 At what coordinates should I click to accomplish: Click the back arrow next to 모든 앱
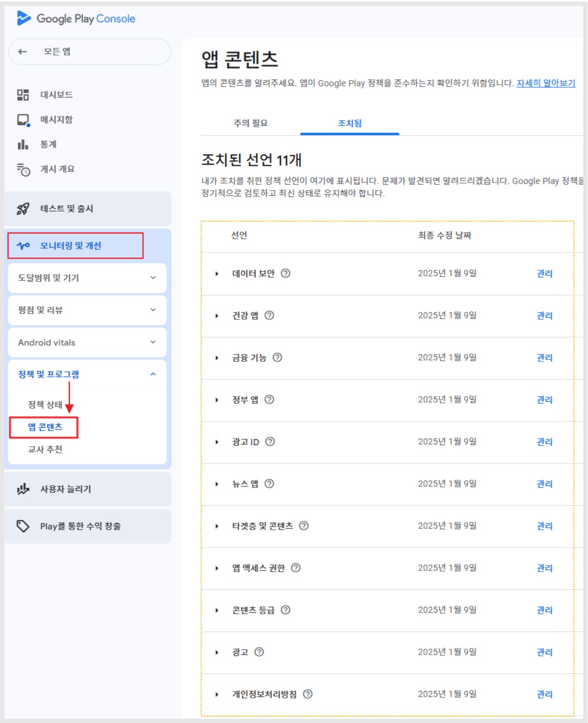click(22, 51)
